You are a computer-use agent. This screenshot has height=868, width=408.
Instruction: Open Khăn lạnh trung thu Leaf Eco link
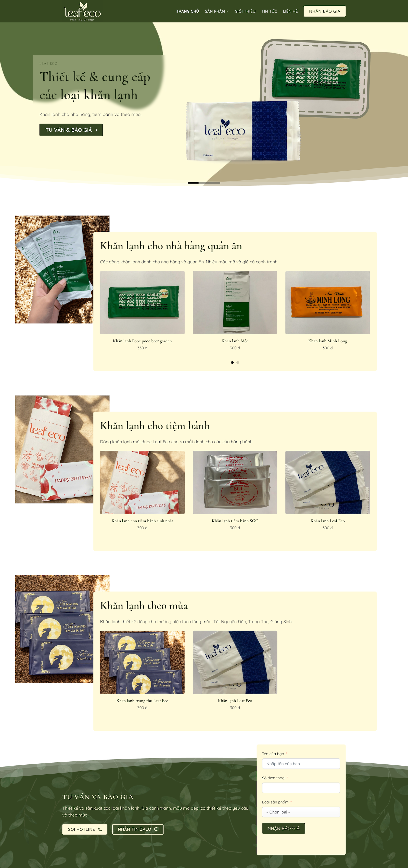point(142,700)
